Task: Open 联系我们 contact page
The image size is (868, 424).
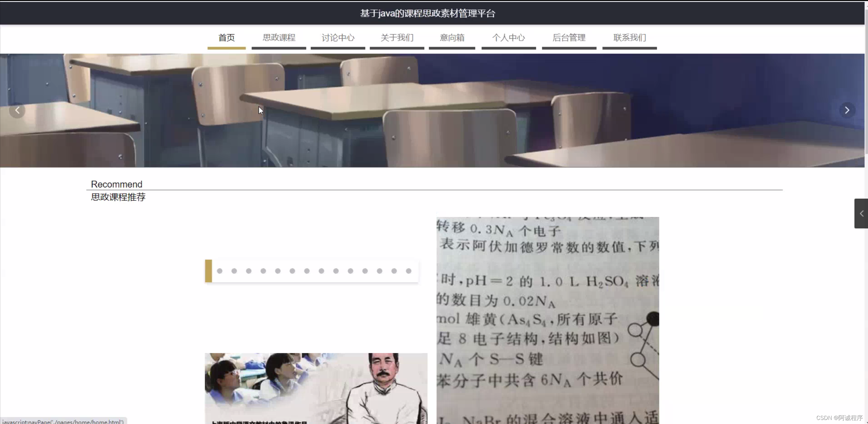Action: (629, 38)
